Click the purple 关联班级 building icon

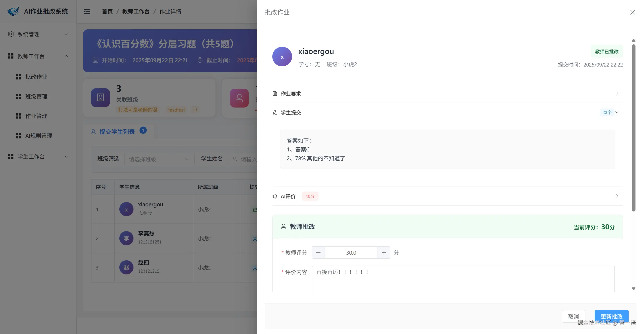(100, 98)
